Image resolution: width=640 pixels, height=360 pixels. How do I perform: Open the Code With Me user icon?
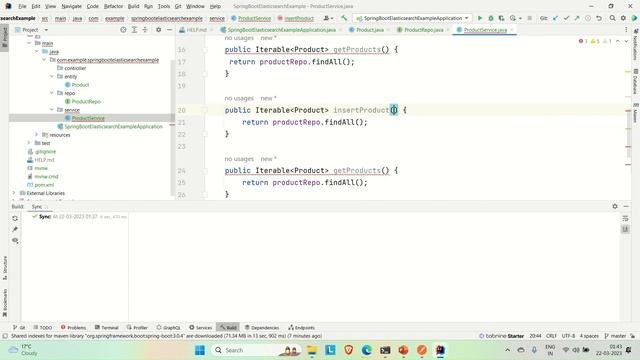point(328,18)
